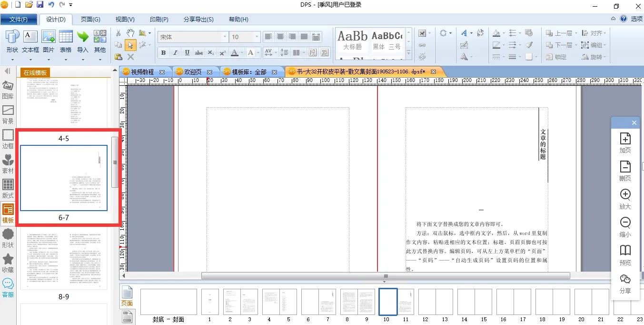This screenshot has width=644, height=325.
Task: Click the 图片 insert picture icon
Action: (49, 37)
